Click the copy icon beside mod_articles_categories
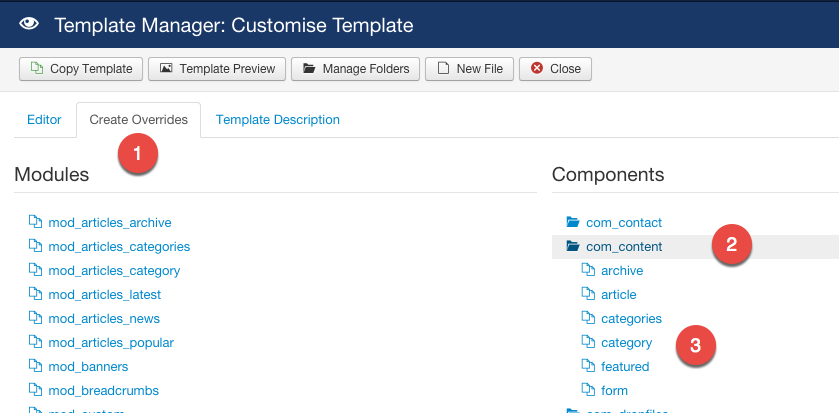This screenshot has height=413, width=839. click(35, 246)
